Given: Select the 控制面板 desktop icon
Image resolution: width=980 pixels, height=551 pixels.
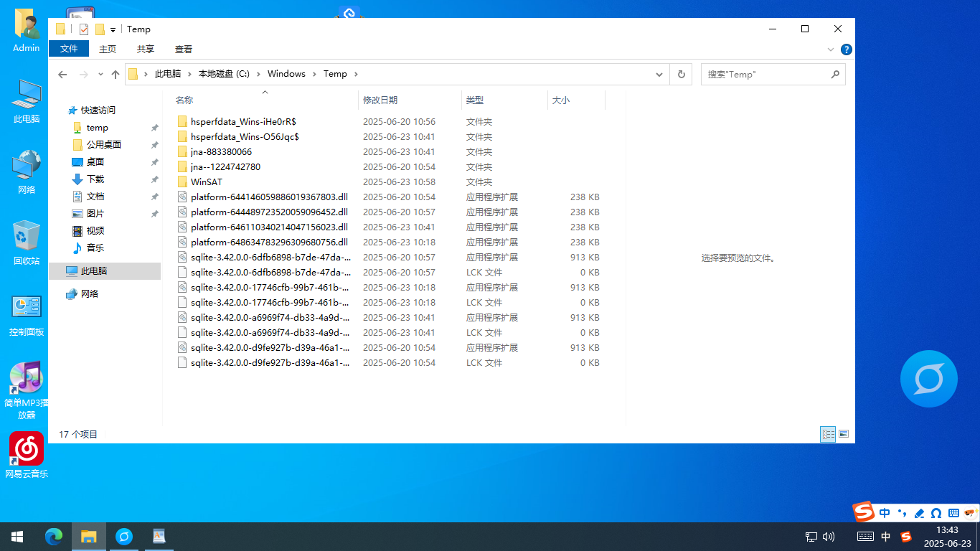Looking at the screenshot, I should click(27, 314).
